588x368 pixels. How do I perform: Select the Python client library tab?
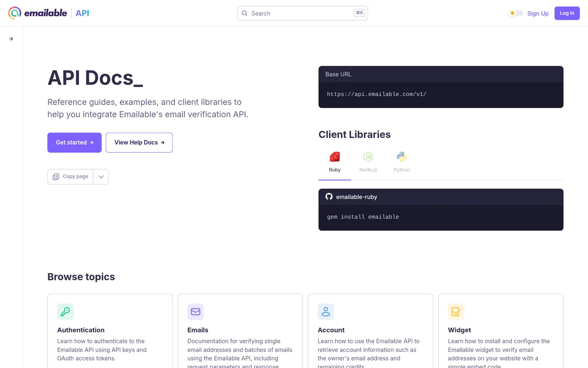pyautogui.click(x=401, y=162)
